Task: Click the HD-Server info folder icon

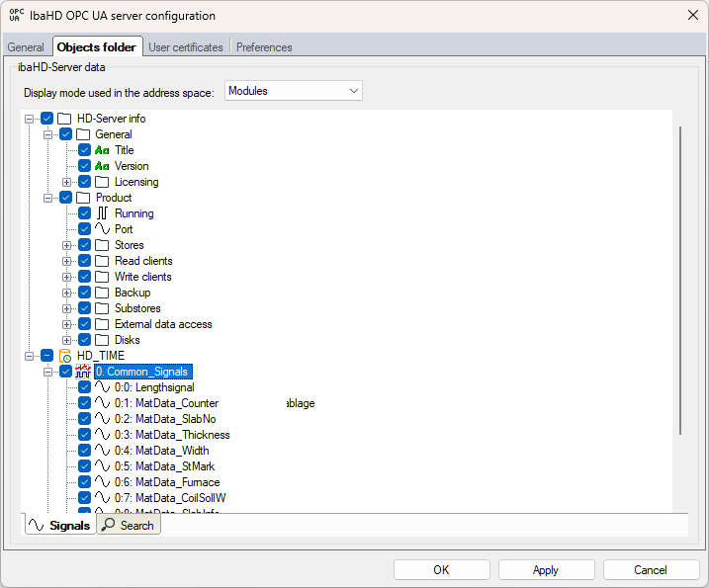Action: 64,119
